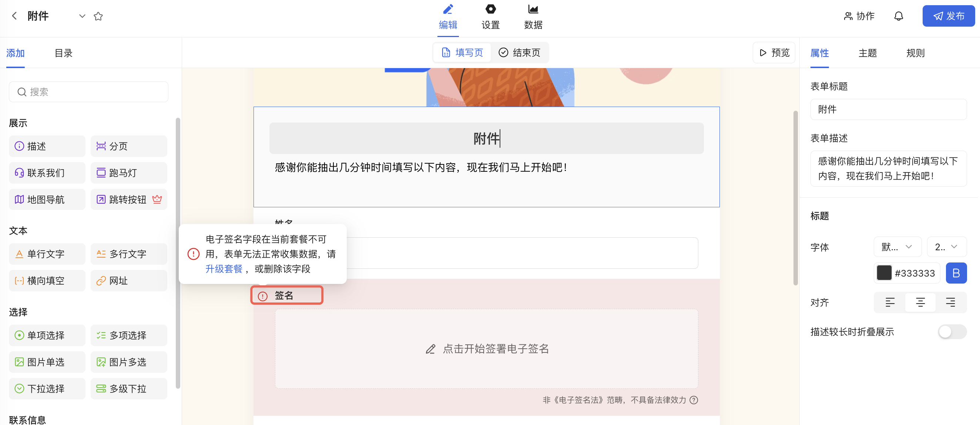Click the component search field
This screenshot has height=425, width=980.
coord(89,92)
